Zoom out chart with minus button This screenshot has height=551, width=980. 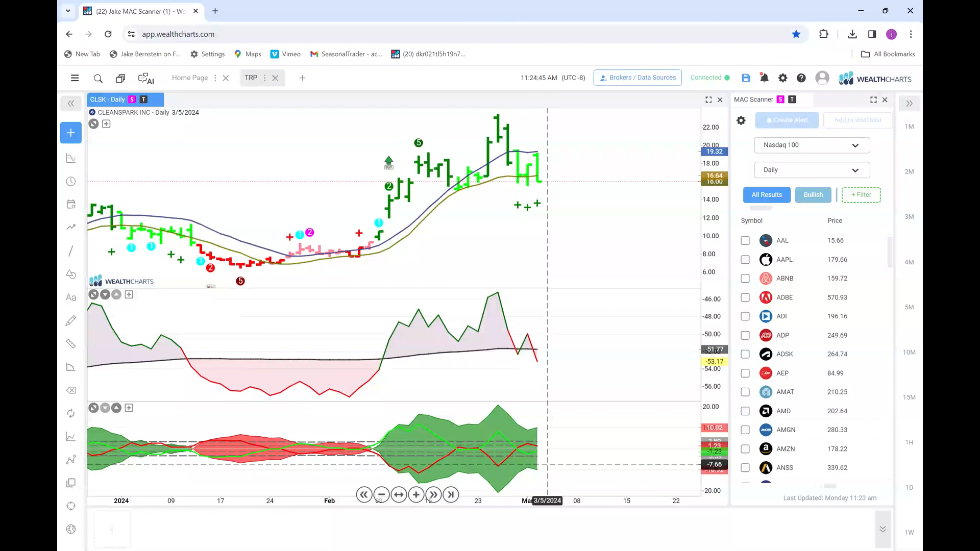point(381,494)
